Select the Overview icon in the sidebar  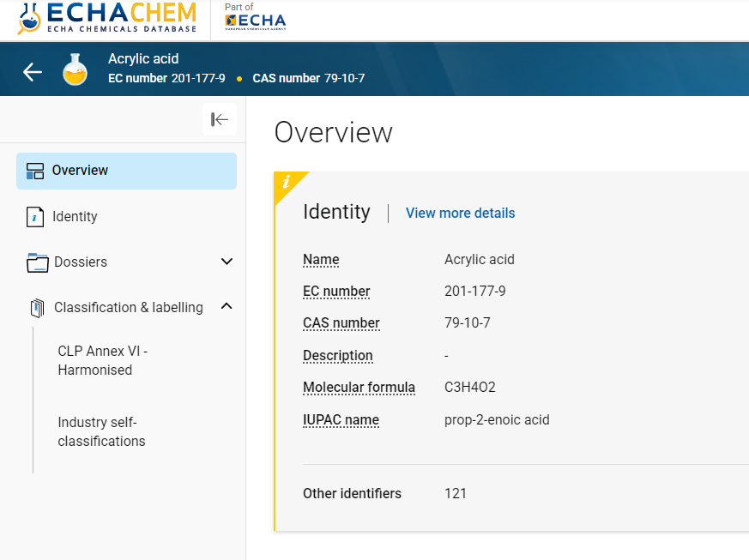[x=35, y=171]
